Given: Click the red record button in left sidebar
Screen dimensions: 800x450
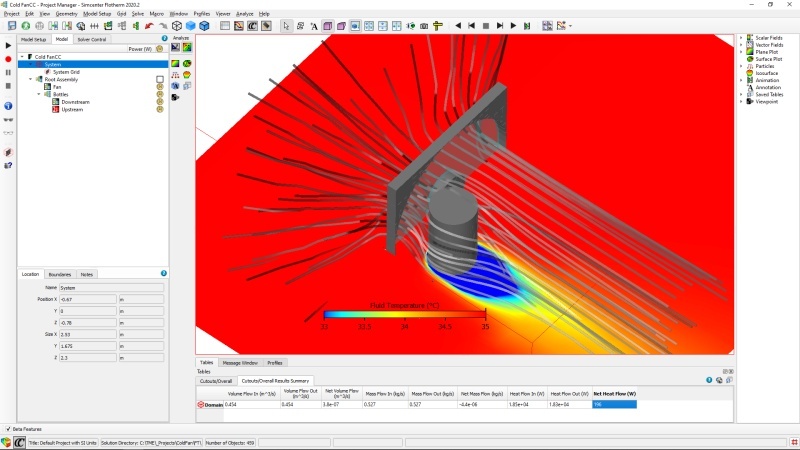Looking at the screenshot, I should pyautogui.click(x=8, y=59).
